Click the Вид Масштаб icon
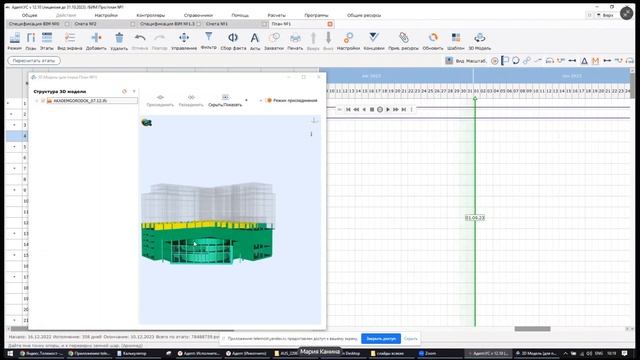This screenshot has width=640, height=360. (449, 60)
